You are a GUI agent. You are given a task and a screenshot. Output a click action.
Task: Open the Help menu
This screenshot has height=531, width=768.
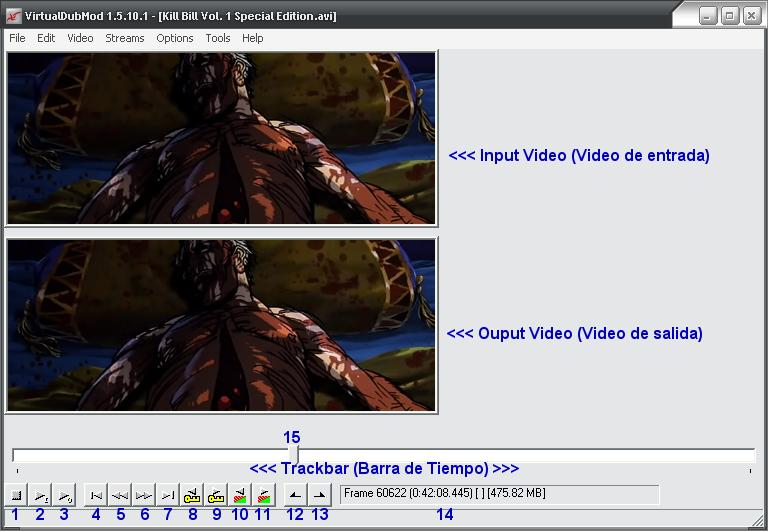pyautogui.click(x=253, y=38)
